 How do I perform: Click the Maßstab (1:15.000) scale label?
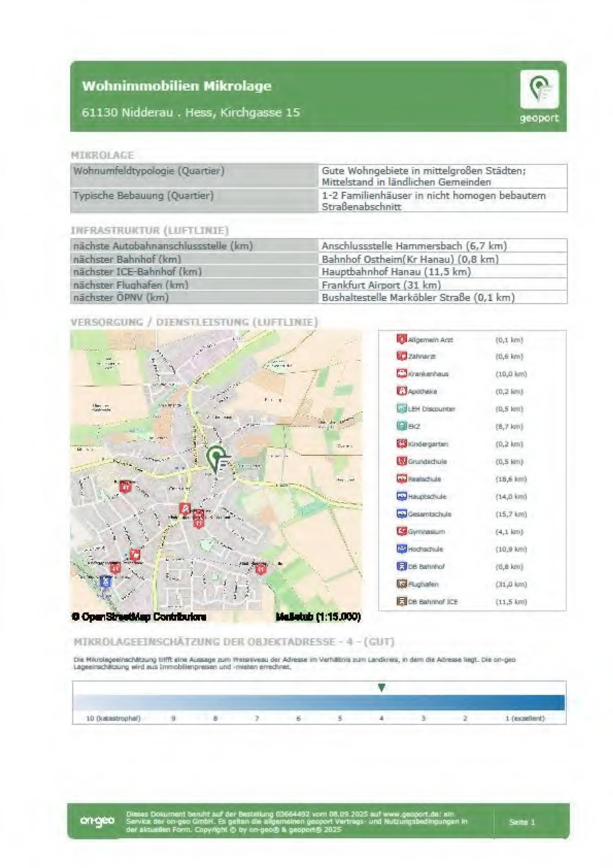point(318,617)
